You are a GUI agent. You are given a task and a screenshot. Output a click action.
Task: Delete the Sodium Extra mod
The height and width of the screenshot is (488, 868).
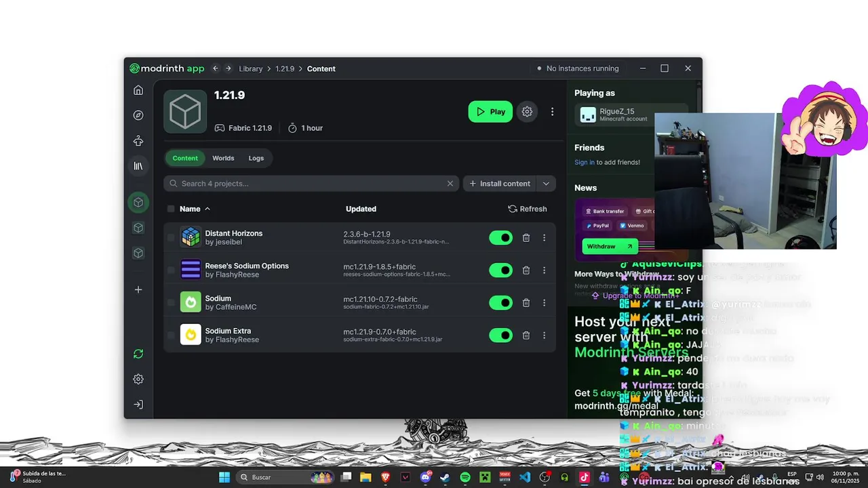526,335
